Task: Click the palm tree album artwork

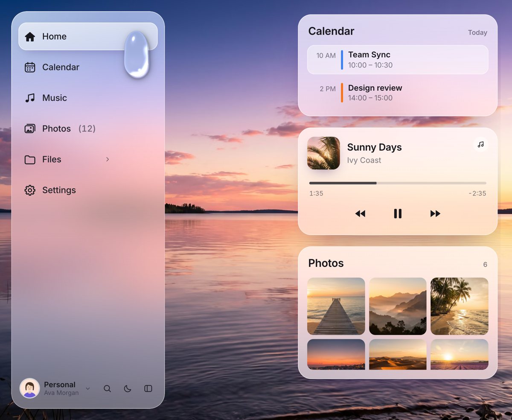Action: pyautogui.click(x=323, y=153)
